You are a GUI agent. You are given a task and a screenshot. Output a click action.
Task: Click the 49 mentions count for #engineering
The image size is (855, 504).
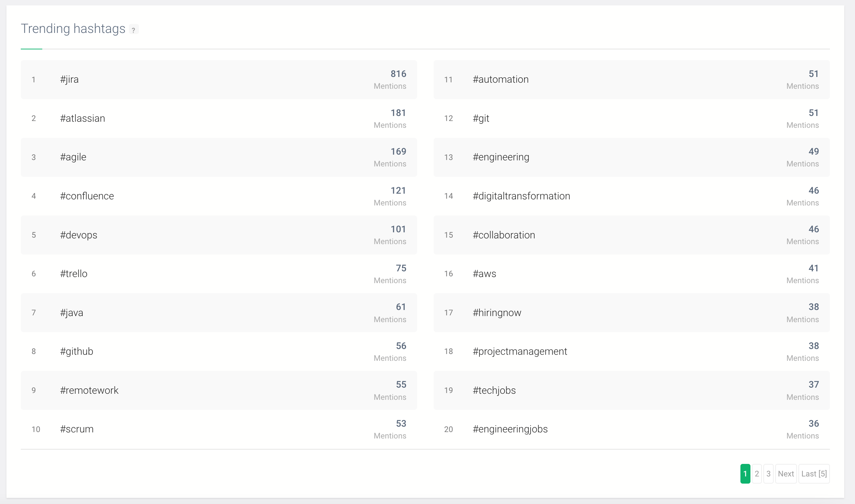(x=813, y=151)
